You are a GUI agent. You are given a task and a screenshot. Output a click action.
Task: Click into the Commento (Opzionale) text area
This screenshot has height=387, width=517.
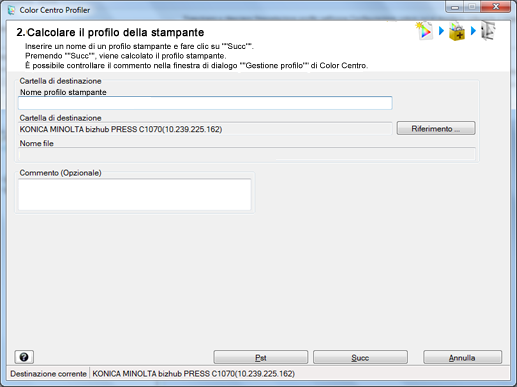click(x=135, y=195)
